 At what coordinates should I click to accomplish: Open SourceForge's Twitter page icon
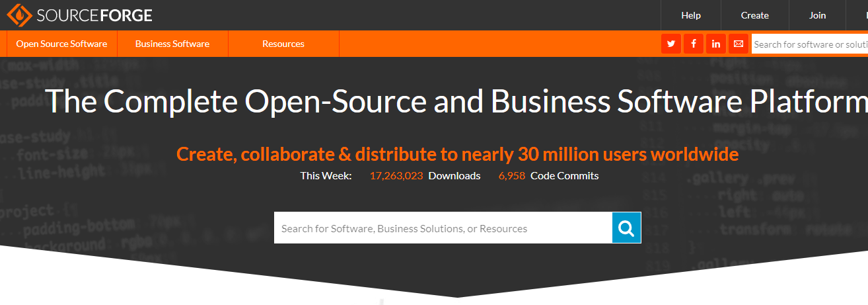point(671,44)
